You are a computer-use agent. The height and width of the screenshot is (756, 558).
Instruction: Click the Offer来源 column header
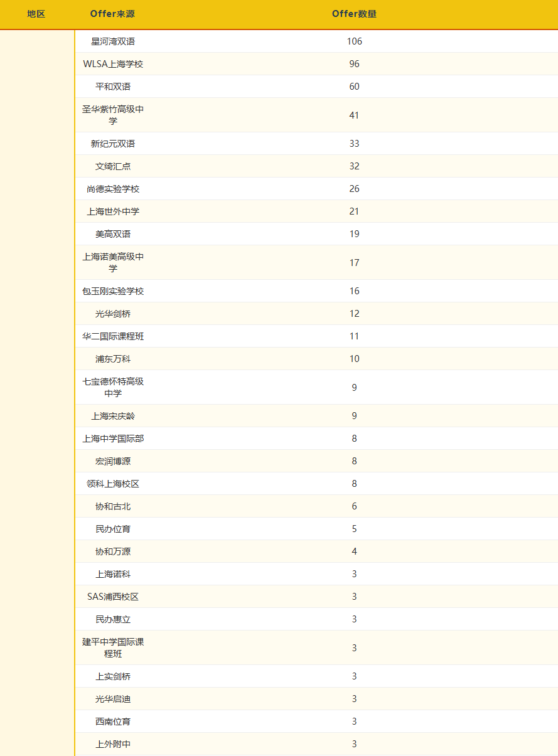click(112, 14)
